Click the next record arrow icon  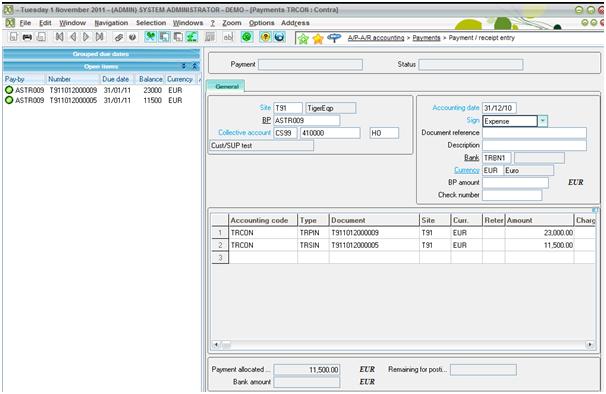[86, 37]
